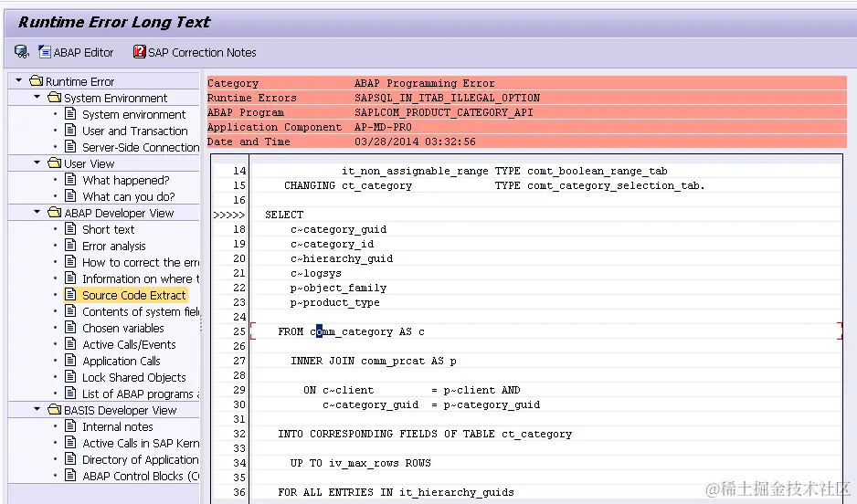Show the Short text section
Screen dimensions: 857x504
[108, 229]
